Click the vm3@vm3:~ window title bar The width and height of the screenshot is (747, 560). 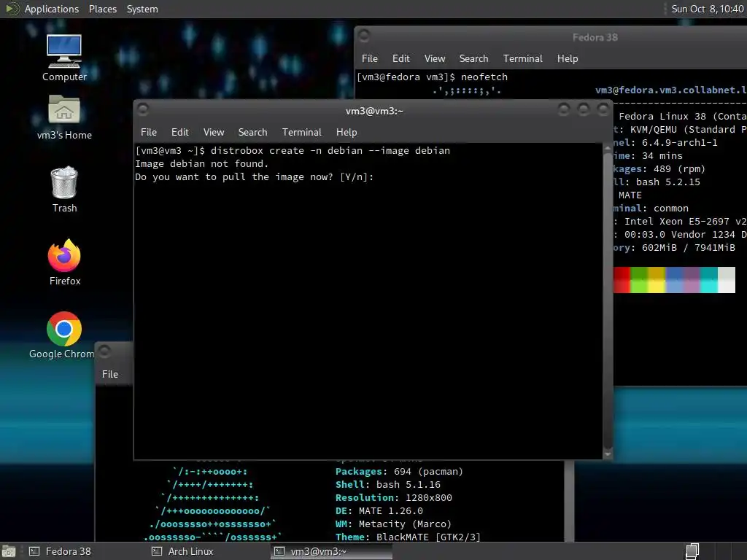tap(374, 111)
